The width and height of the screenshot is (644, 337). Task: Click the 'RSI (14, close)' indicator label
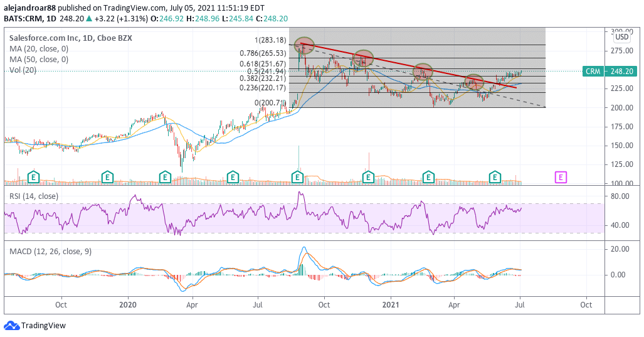[34, 196]
